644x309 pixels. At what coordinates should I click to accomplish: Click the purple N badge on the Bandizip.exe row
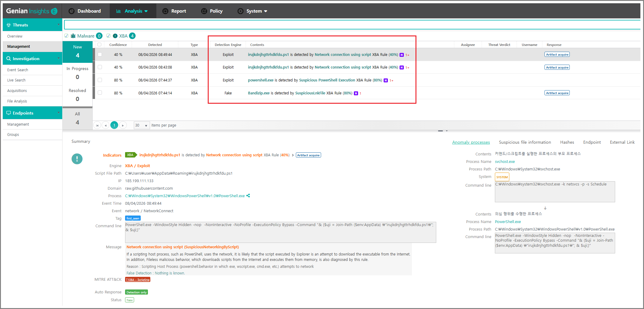[x=356, y=93]
